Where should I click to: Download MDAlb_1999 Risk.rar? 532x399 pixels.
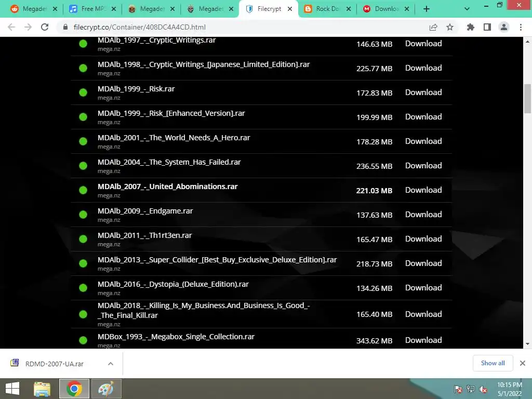point(423,92)
